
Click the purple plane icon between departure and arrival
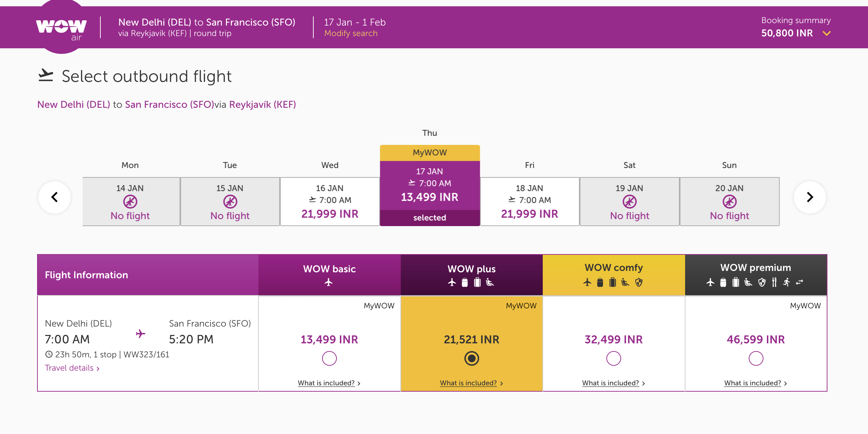click(x=140, y=334)
